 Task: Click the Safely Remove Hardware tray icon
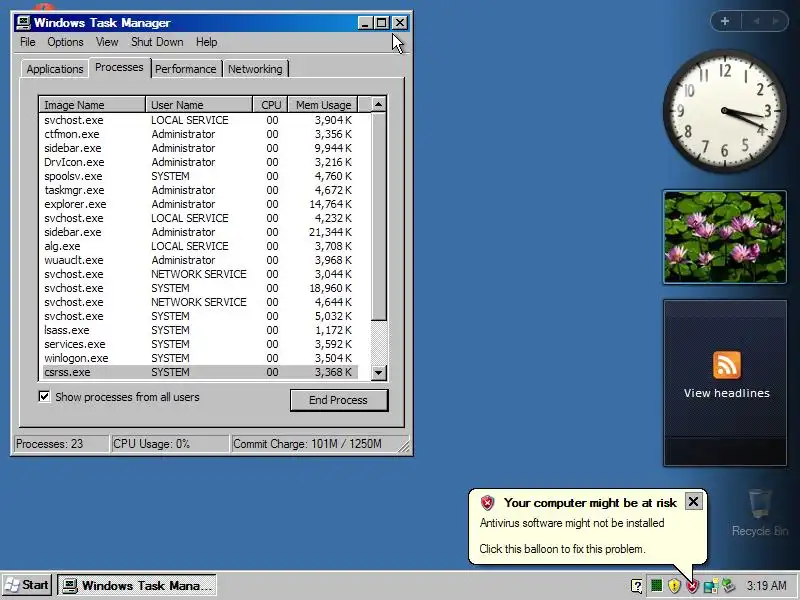click(x=729, y=586)
